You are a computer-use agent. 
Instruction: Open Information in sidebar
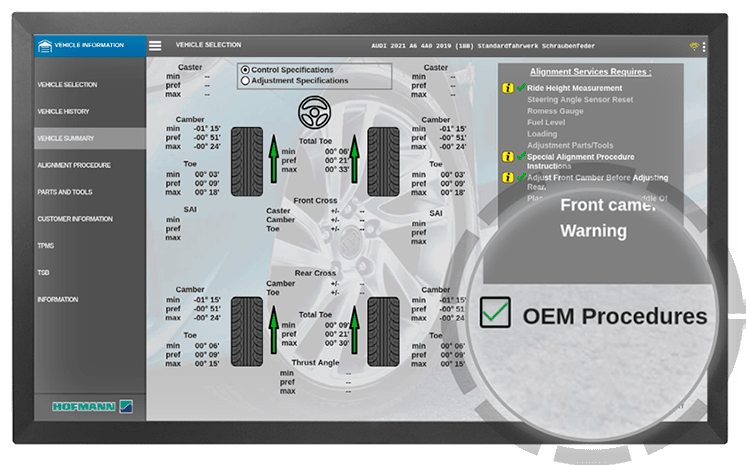pos(58,299)
